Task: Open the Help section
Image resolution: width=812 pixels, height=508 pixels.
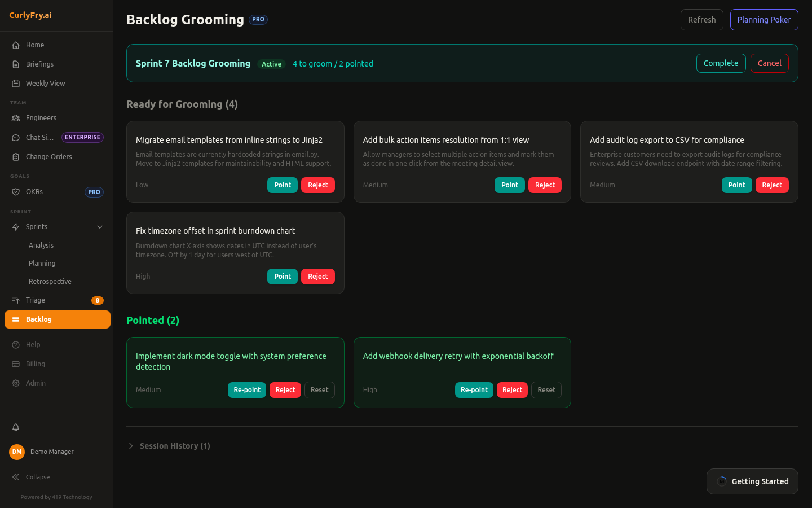Action: [x=32, y=344]
